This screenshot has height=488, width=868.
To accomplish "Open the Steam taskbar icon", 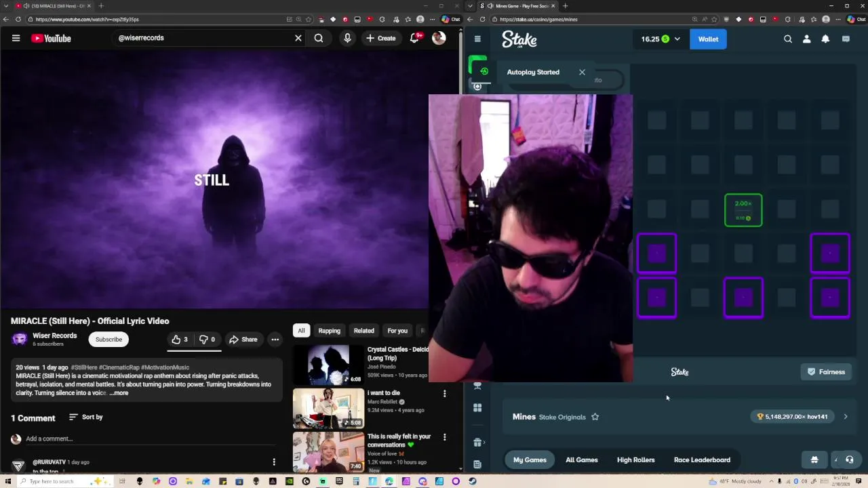I will click(473, 481).
